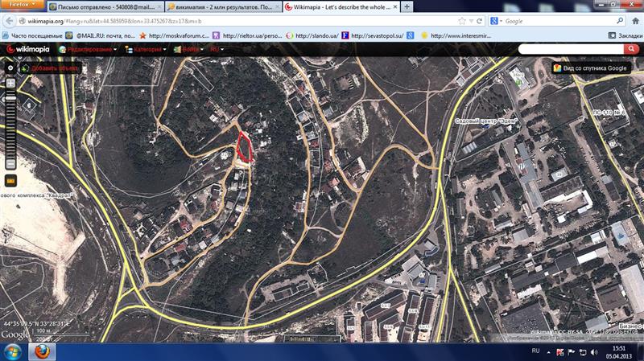Image resolution: width=644 pixels, height=361 pixels.
Task: Open the RU language selector
Action: point(217,49)
